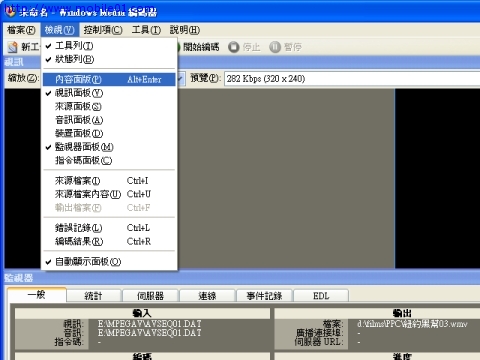Image resolution: width=480 pixels, height=360 pixels.
Task: Switch to the 統計 tab
Action: (x=93, y=296)
